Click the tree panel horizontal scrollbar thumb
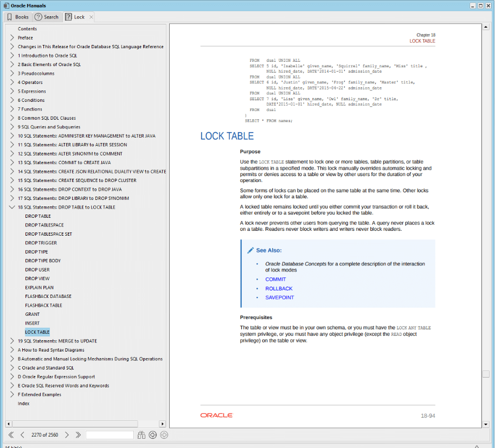This screenshot has height=448, width=495. (x=75, y=424)
